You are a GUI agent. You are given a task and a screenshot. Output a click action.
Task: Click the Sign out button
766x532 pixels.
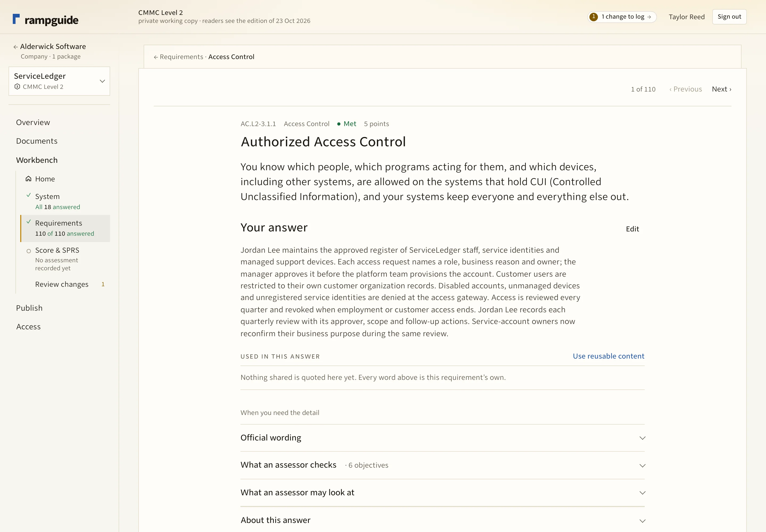point(729,17)
